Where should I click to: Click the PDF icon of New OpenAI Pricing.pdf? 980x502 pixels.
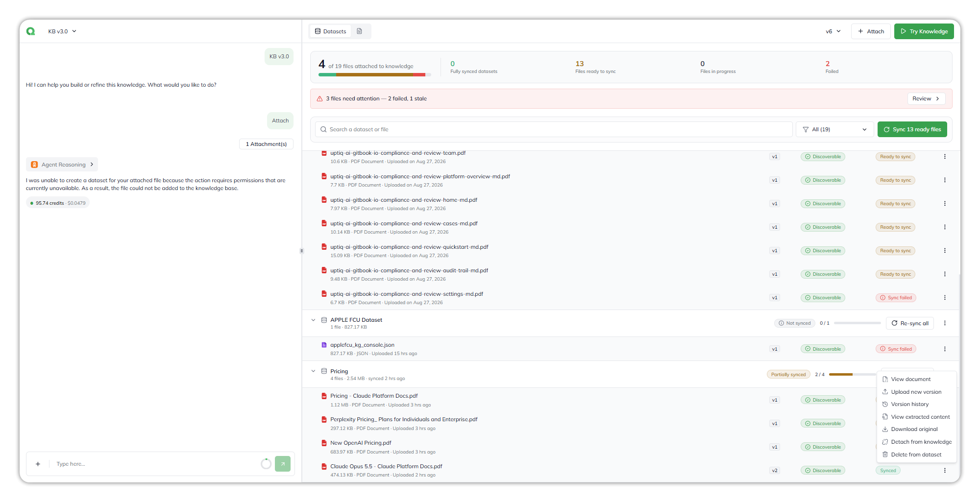click(324, 443)
